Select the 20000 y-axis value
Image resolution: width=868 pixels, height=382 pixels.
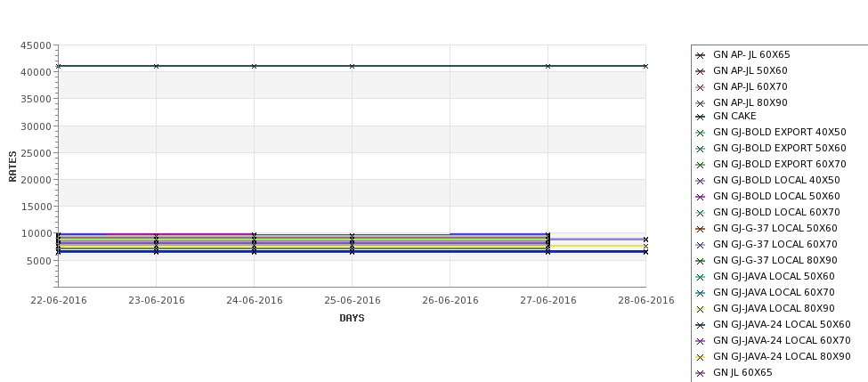tap(36, 181)
